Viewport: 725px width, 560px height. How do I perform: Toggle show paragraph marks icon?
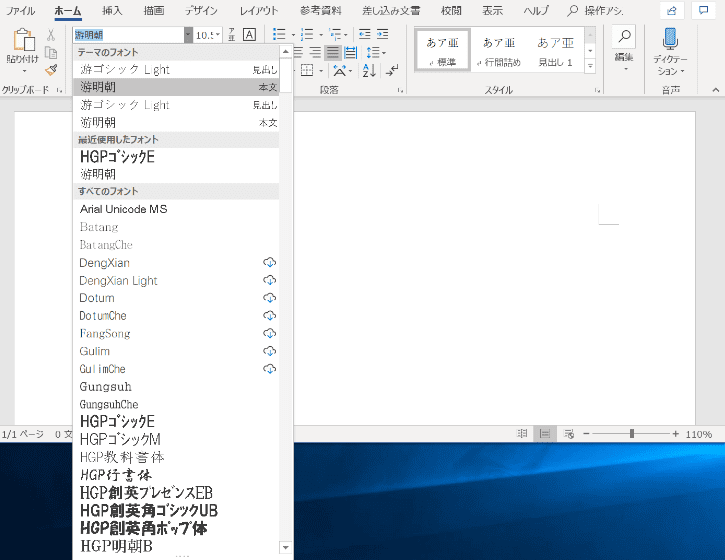click(392, 70)
